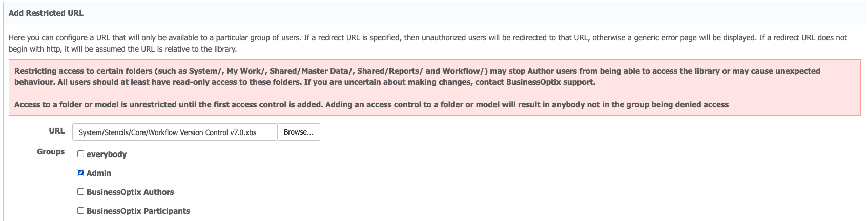Click the "Groups" field label

[51, 152]
